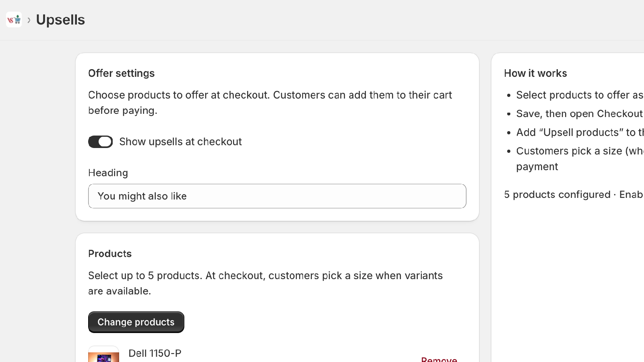Click the Products section heading
Screen dimensions: 644x362
point(110,254)
